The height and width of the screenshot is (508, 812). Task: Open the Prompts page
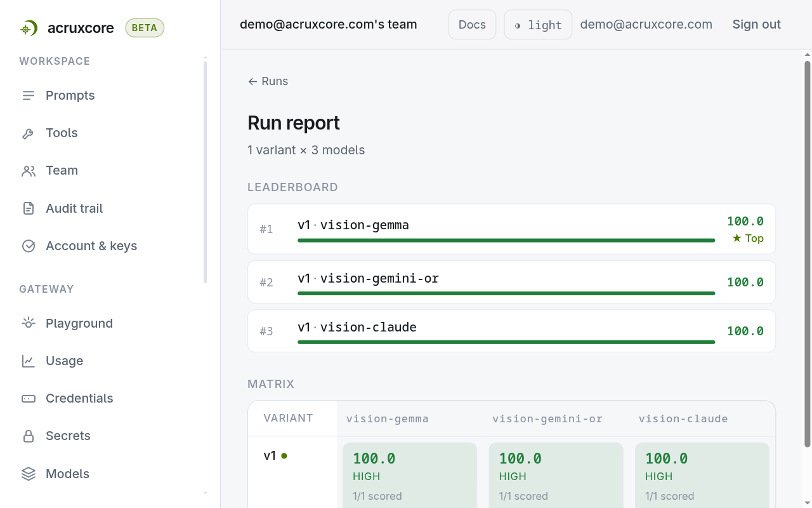70,95
